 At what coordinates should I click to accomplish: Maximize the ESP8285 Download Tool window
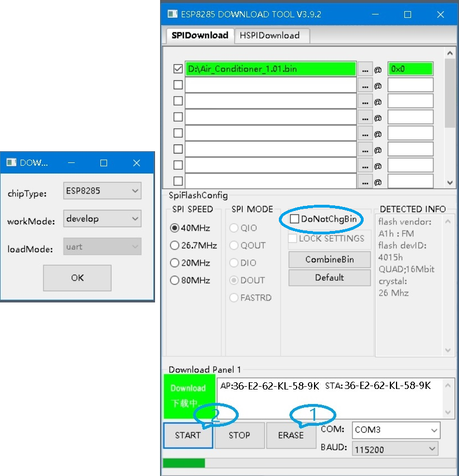click(408, 15)
